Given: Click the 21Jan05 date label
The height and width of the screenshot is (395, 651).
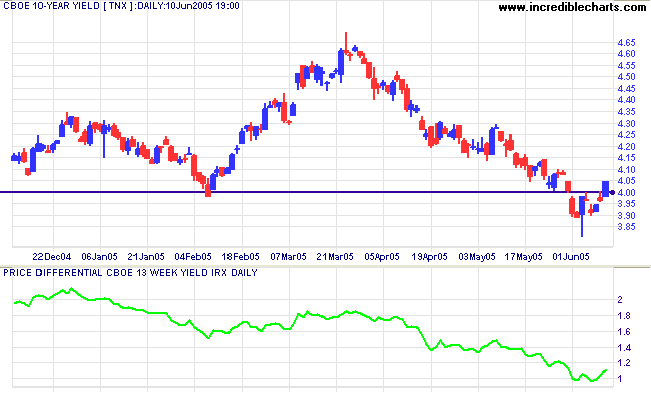Looking at the screenshot, I should click(146, 257).
